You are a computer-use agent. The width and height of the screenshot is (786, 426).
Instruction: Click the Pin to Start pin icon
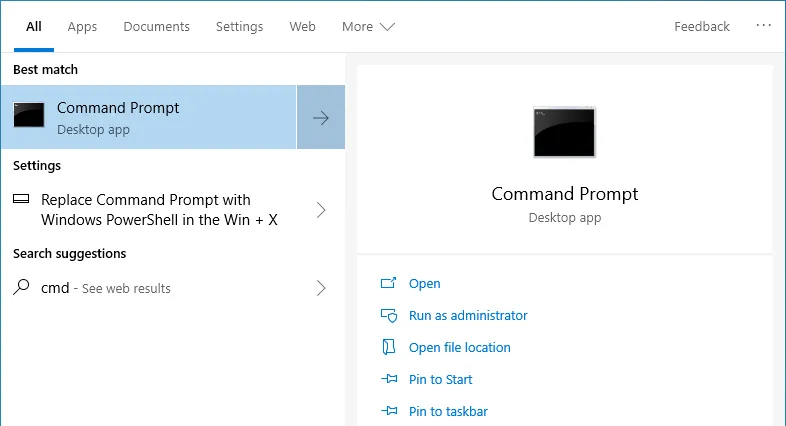(x=389, y=380)
